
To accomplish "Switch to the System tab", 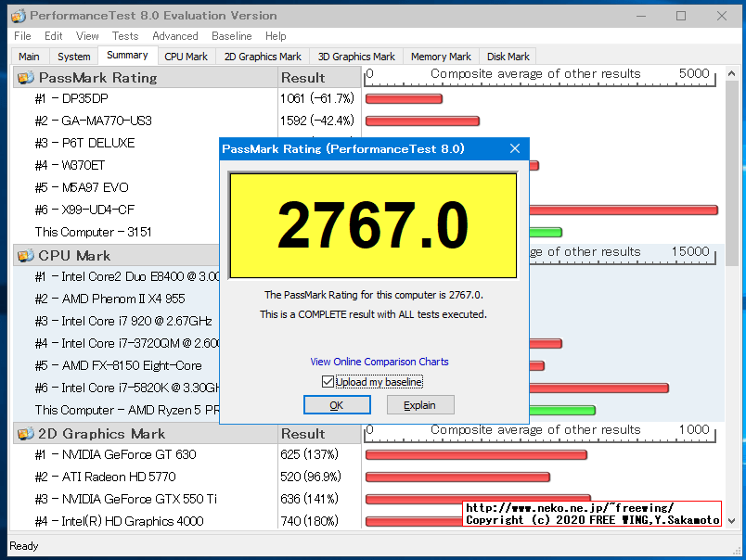I will tap(73, 56).
